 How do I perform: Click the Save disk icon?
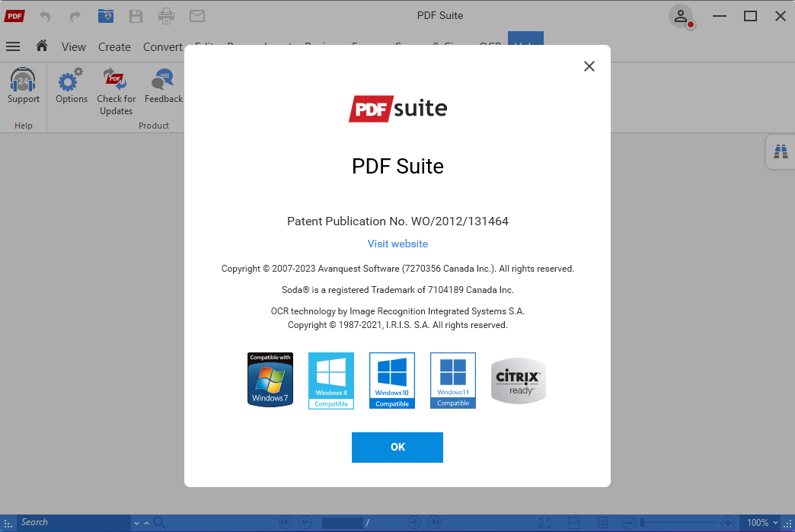pyautogui.click(x=136, y=16)
